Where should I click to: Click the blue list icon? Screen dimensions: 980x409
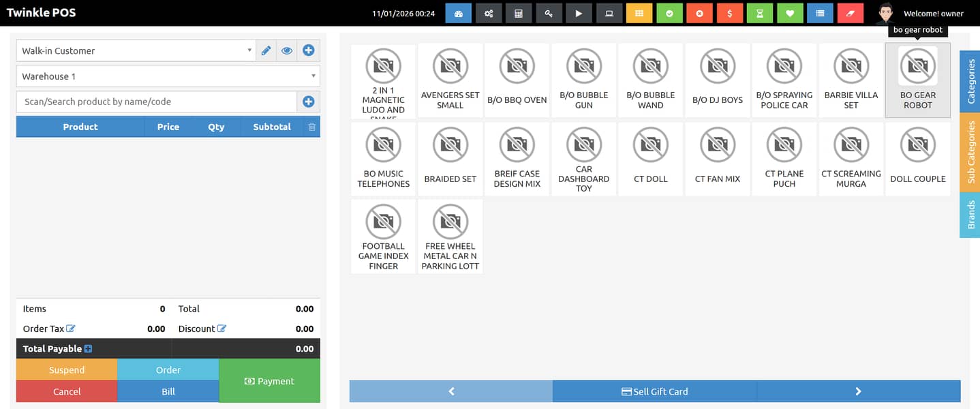tap(820, 14)
